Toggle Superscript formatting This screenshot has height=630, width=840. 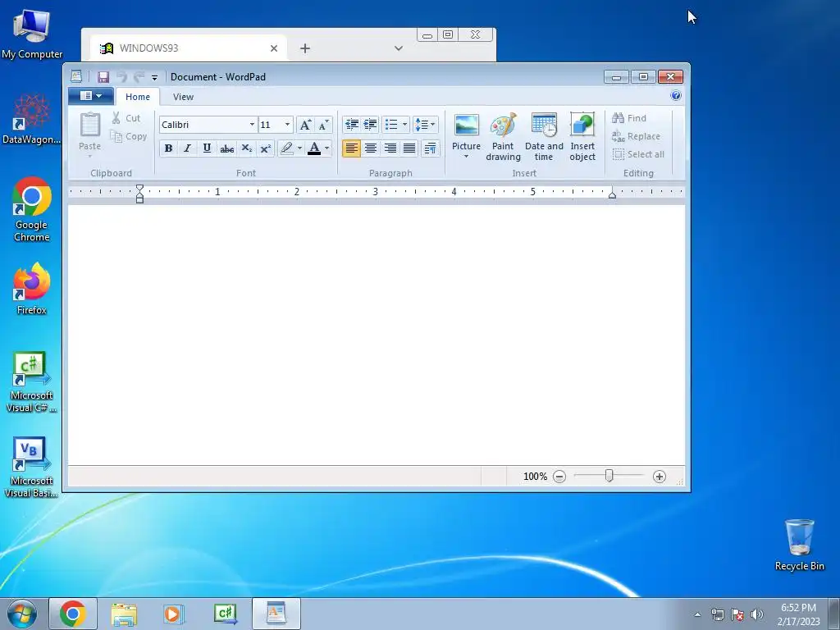tap(265, 148)
